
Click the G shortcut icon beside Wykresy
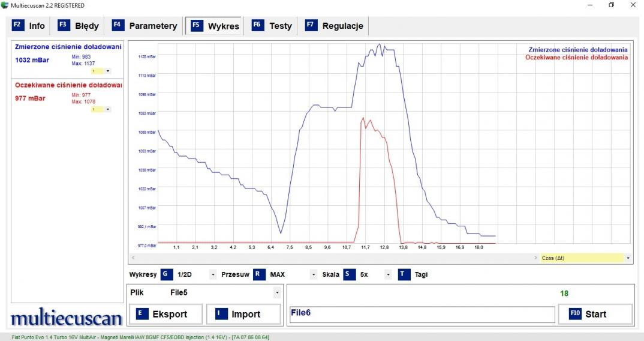[x=166, y=274]
